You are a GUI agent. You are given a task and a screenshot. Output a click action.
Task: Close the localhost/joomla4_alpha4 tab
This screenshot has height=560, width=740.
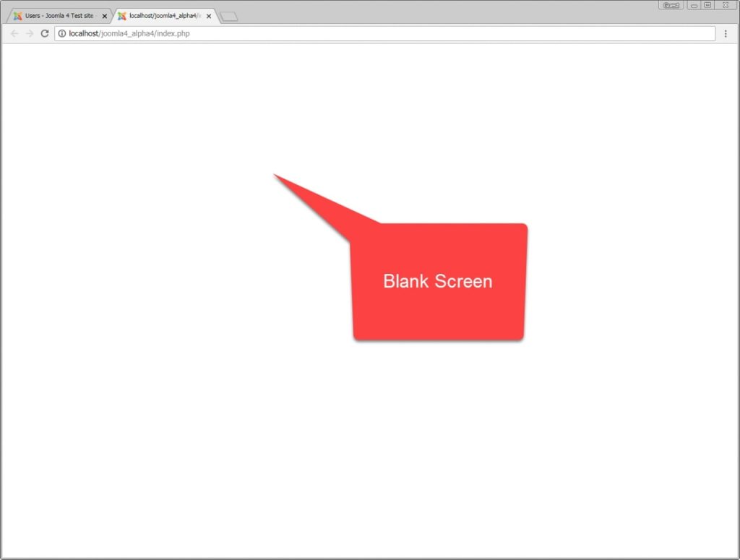point(209,16)
